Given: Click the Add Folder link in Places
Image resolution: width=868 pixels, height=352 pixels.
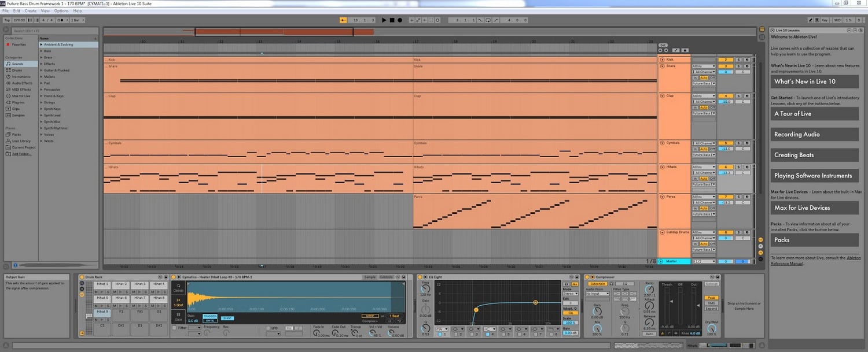Looking at the screenshot, I should [x=22, y=154].
